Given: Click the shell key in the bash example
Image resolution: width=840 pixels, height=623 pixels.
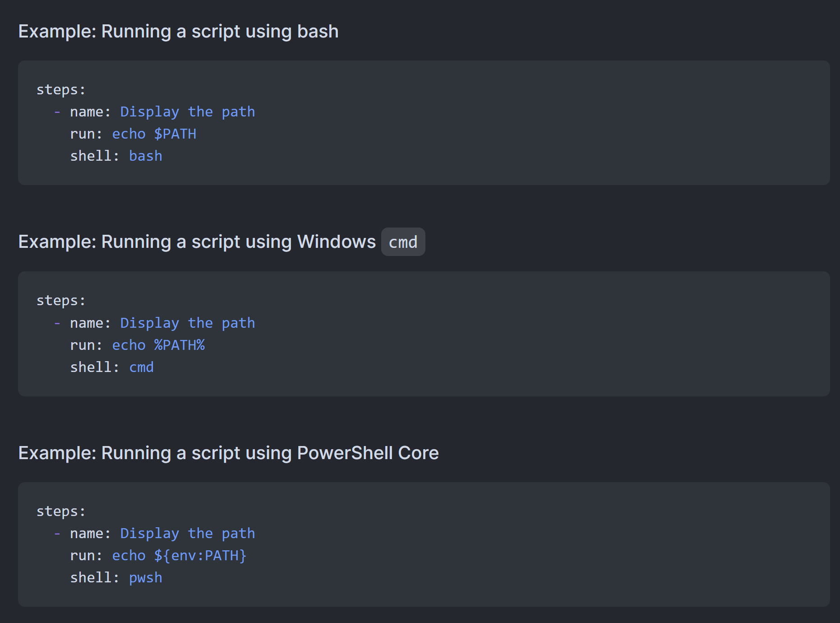Looking at the screenshot, I should (93, 155).
